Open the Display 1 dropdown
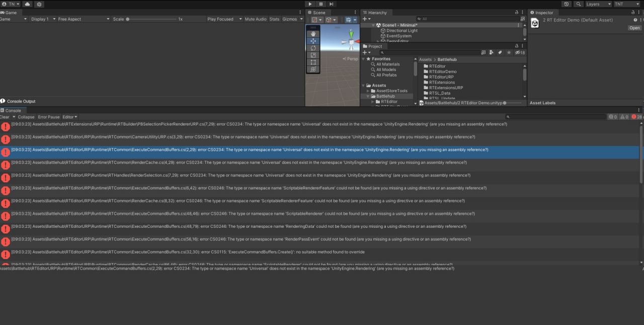Viewport: 644px width, 325px height. pyautogui.click(x=42, y=19)
